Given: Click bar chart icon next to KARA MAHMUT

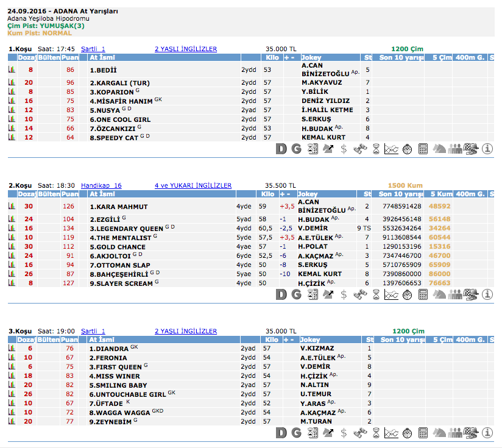Looking at the screenshot, I should coord(11,207).
